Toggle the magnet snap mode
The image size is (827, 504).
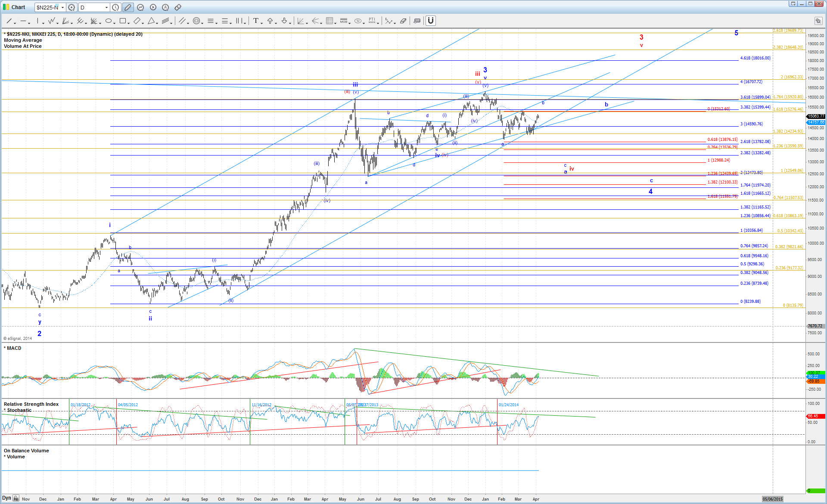point(431,21)
